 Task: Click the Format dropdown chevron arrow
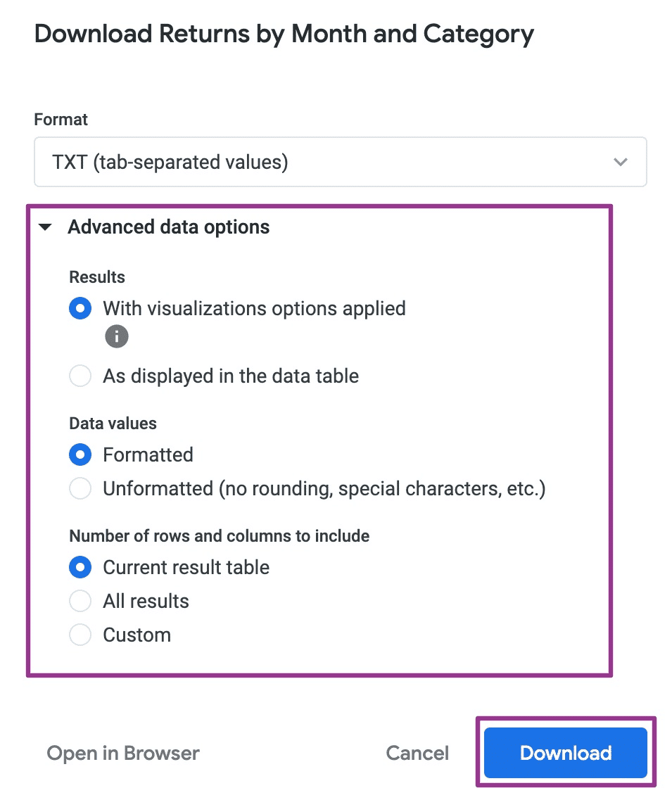click(620, 163)
